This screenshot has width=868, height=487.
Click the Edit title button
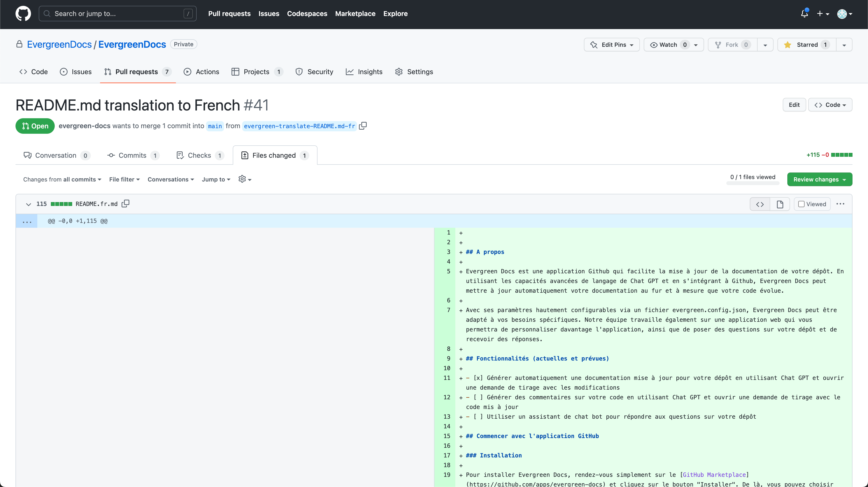click(x=794, y=105)
